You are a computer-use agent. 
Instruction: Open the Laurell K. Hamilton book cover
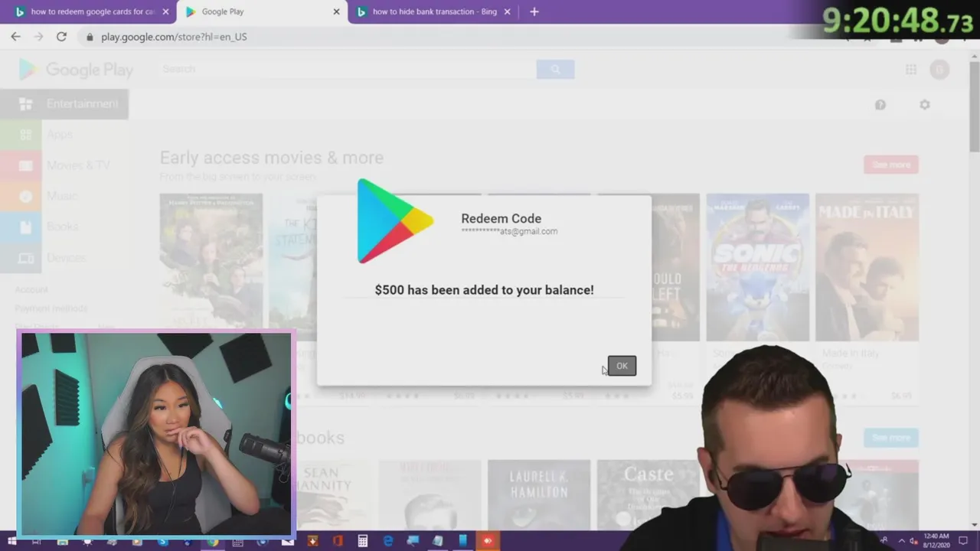click(539, 494)
